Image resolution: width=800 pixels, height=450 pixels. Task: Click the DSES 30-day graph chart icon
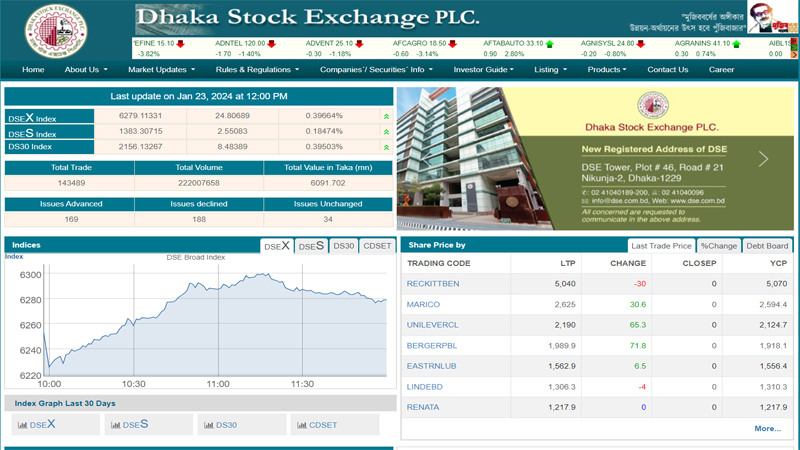click(116, 425)
